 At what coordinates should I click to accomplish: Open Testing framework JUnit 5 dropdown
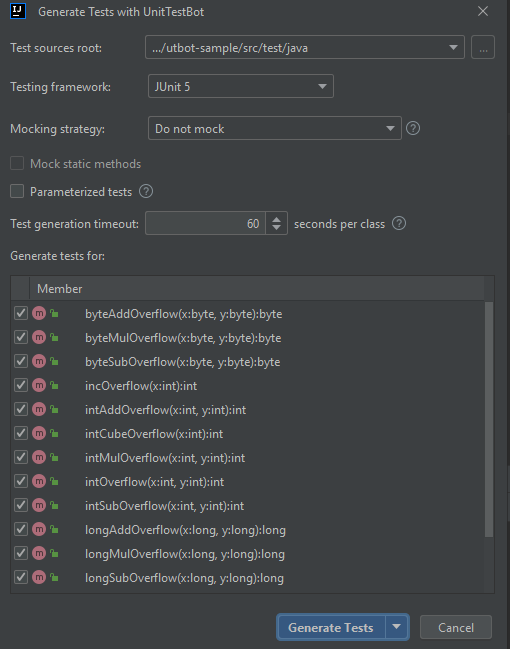tap(241, 86)
